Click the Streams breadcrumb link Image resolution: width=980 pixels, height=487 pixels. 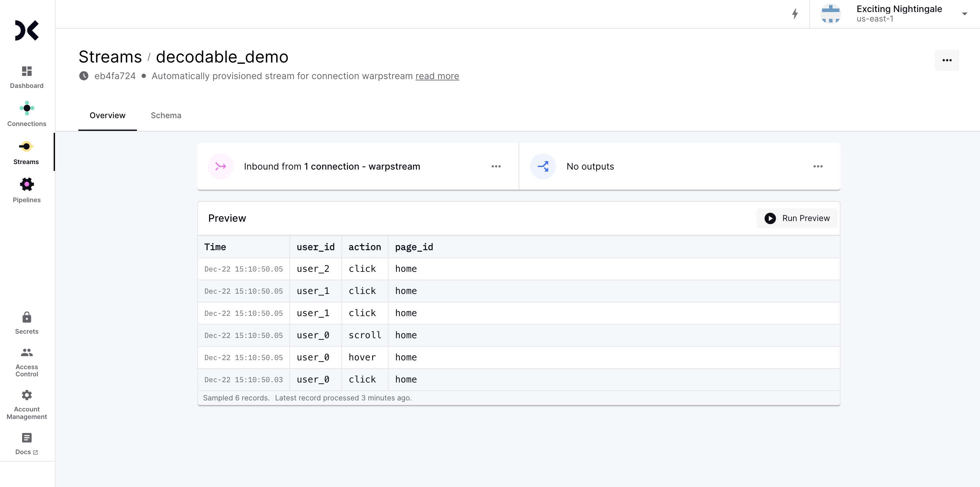(110, 57)
